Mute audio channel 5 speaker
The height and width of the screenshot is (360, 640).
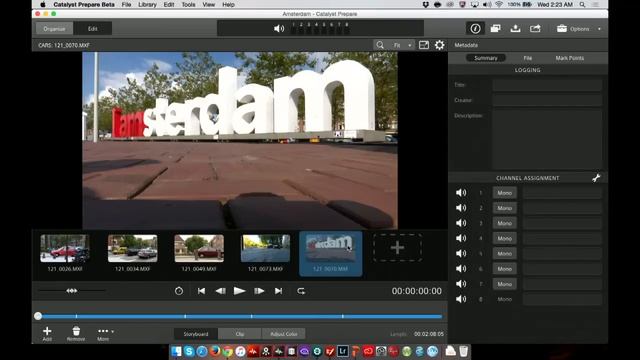(461, 253)
